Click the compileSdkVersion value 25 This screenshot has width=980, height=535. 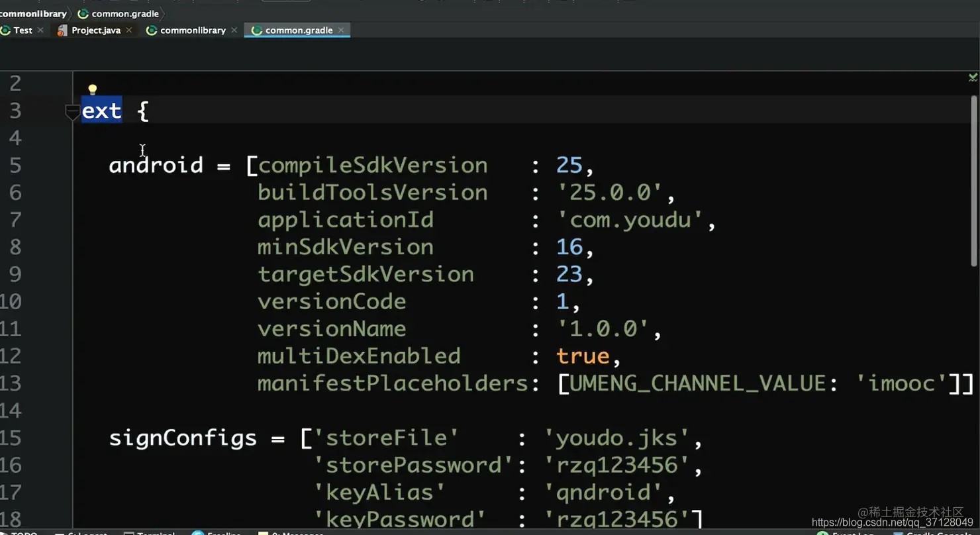pyautogui.click(x=569, y=165)
